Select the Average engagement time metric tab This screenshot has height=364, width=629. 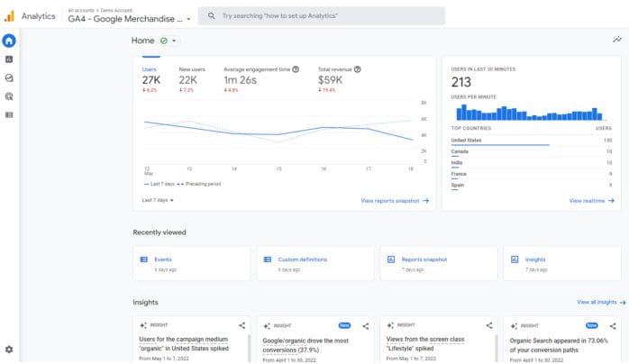261,80
